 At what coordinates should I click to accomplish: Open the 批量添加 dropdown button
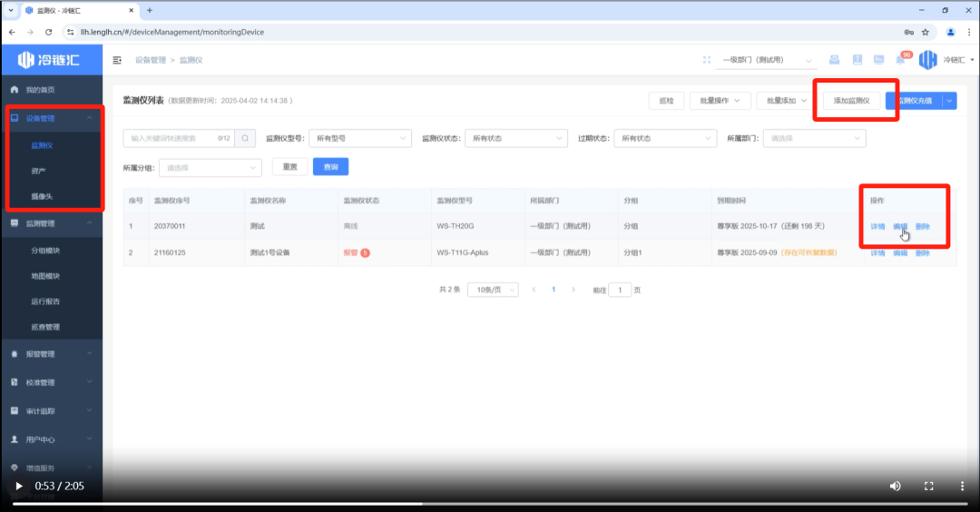point(786,101)
